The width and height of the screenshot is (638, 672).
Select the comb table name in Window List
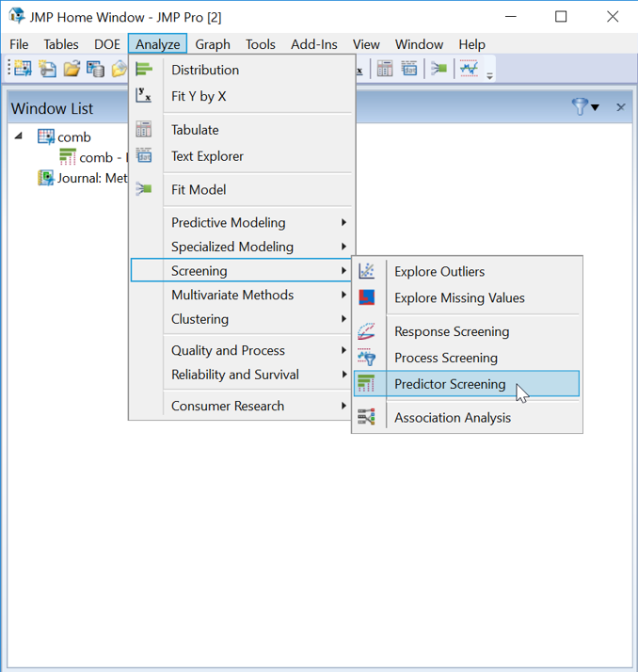click(74, 137)
